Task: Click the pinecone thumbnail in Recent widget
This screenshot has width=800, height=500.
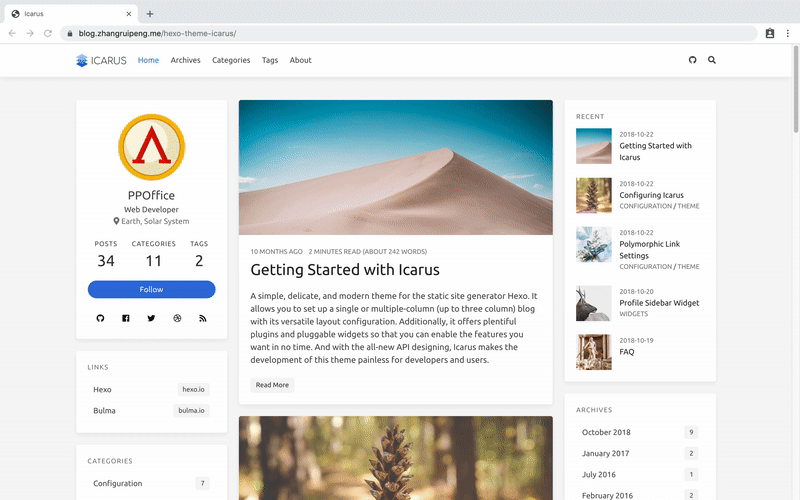Action: click(x=594, y=195)
